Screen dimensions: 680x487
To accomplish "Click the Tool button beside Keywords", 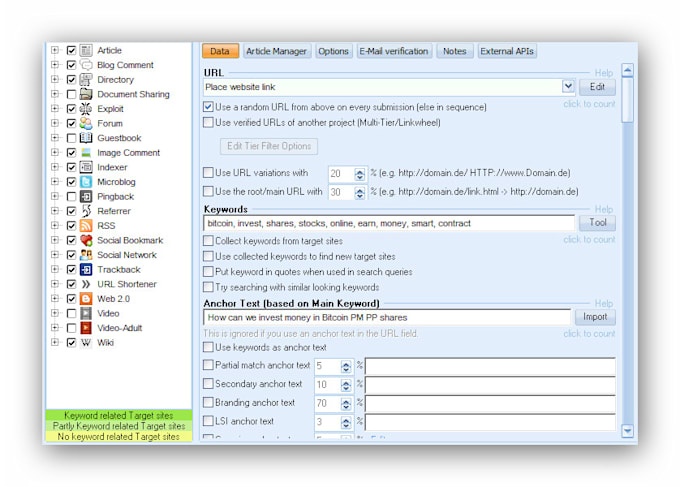I will (x=597, y=222).
